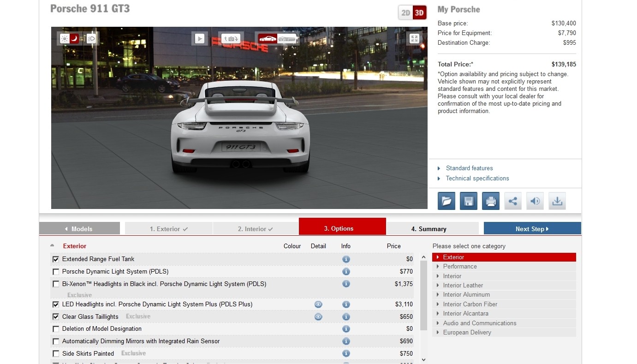This screenshot has height=364, width=637.
Task: Select Audio and Communications category
Action: click(x=504, y=323)
